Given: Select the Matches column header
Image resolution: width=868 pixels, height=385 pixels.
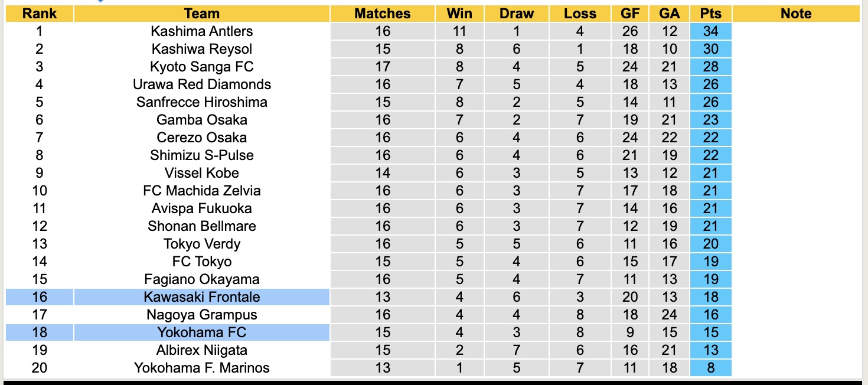Looking at the screenshot, I should point(382,14).
